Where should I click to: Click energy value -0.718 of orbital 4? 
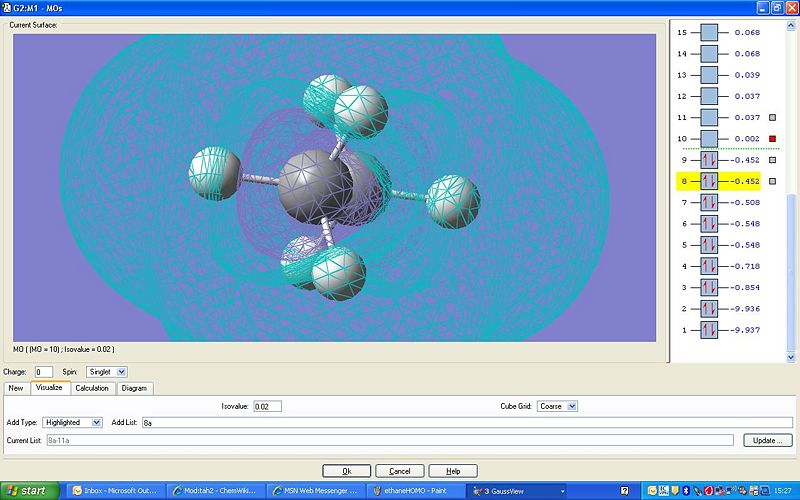tap(745, 266)
